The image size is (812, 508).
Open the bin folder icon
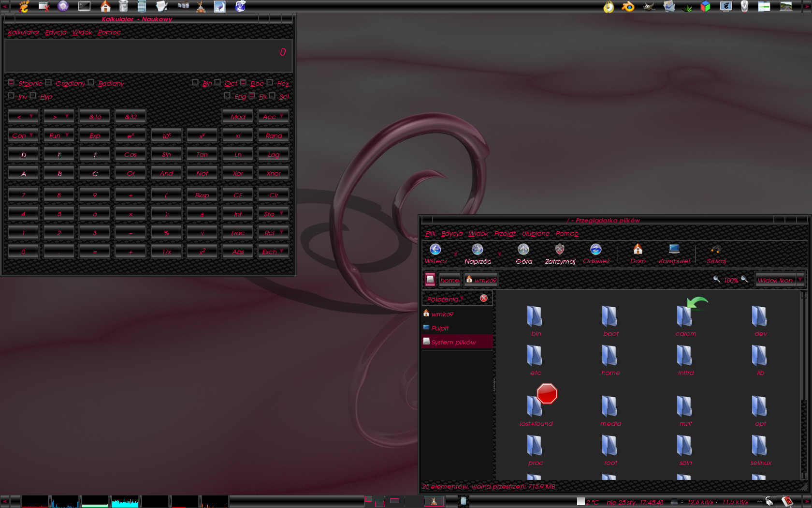coord(535,316)
